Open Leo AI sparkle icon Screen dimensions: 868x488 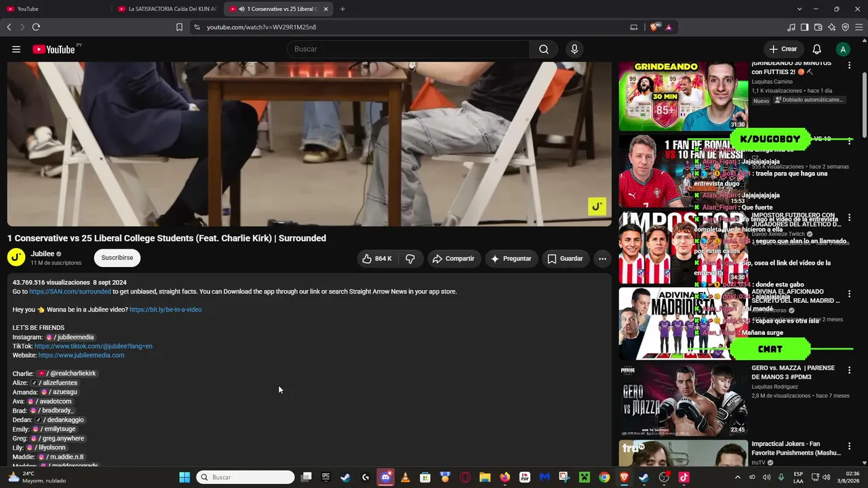coord(831,27)
